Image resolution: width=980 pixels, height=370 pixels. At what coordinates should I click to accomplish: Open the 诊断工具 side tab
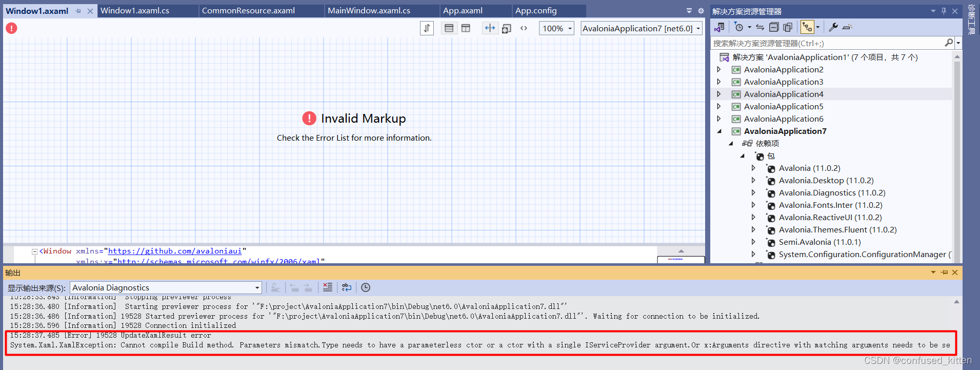click(x=971, y=20)
